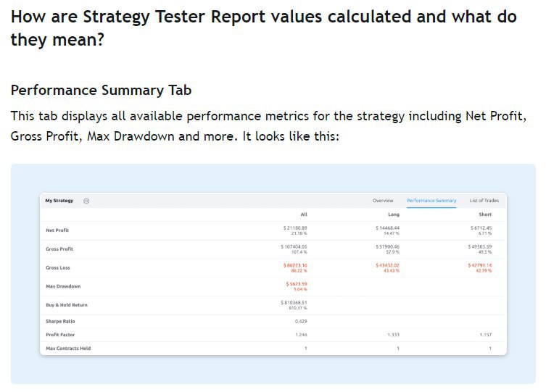The width and height of the screenshot is (546, 392).
Task: Select the Max Drawdown row label
Action: click(x=63, y=286)
